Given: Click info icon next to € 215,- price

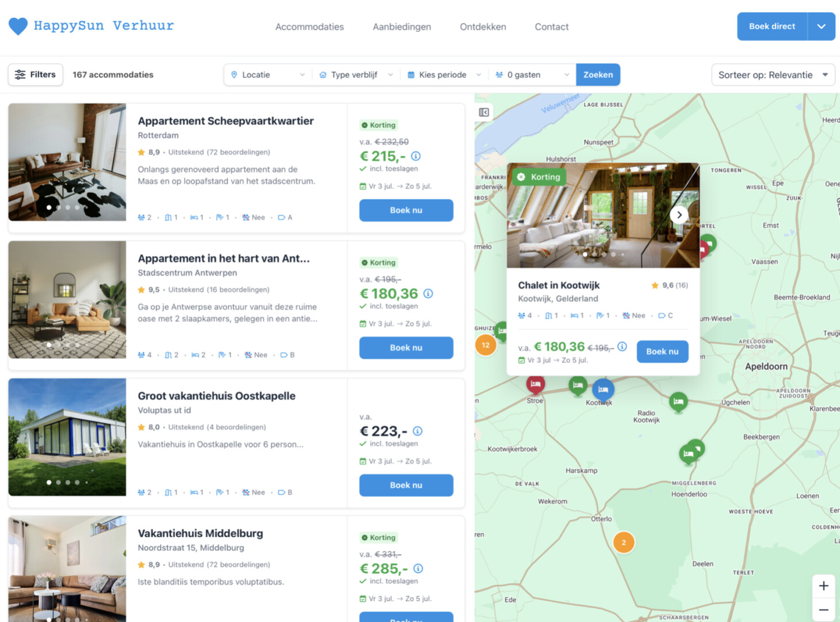Looking at the screenshot, I should [x=416, y=156].
